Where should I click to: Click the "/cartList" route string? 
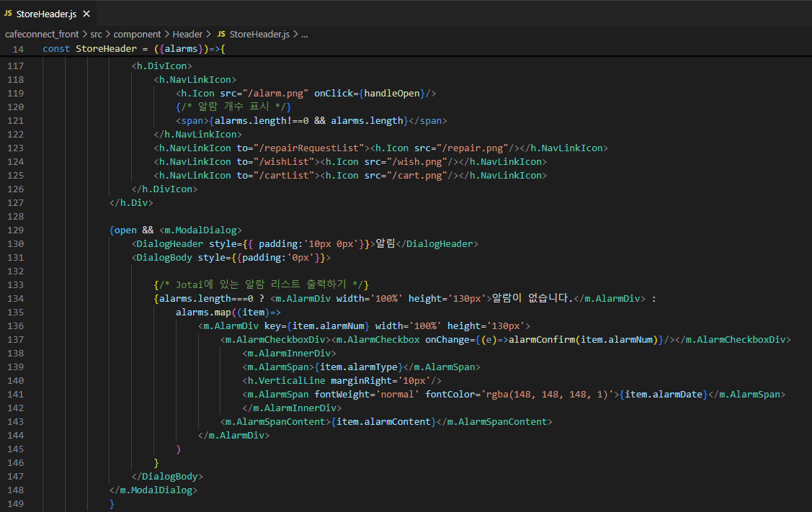click(x=284, y=176)
